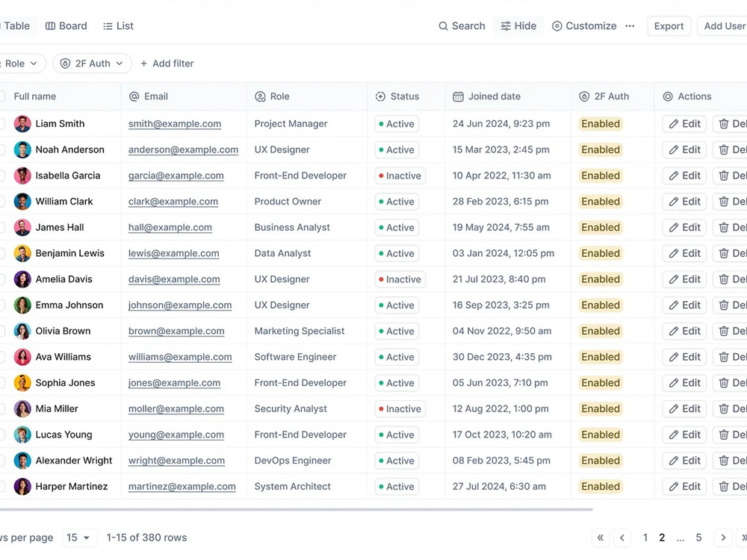The image size is (747, 560).
Task: Edit Harper Martinez's record
Action: click(x=684, y=487)
